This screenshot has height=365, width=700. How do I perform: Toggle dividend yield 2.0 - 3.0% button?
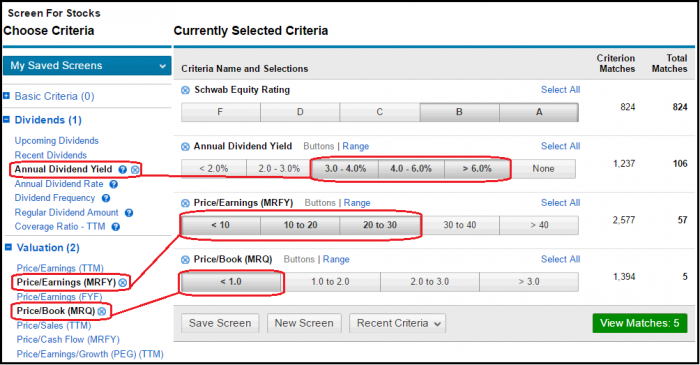[x=279, y=169]
